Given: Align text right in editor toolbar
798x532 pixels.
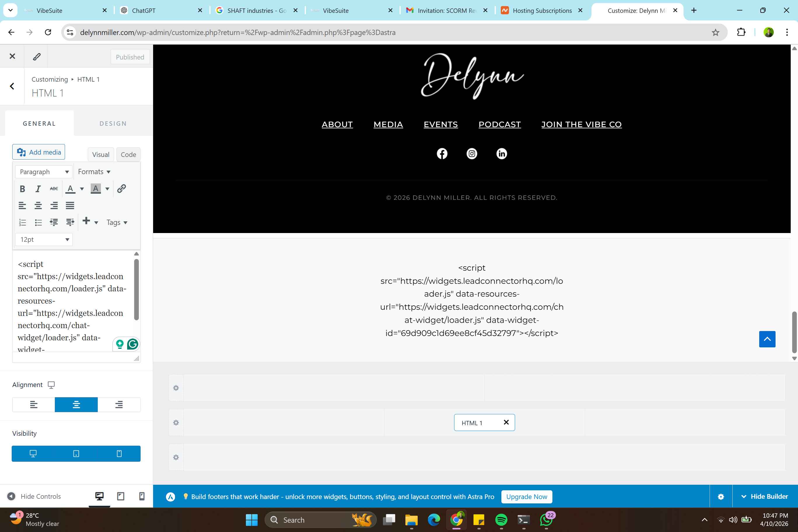Looking at the screenshot, I should (x=54, y=205).
